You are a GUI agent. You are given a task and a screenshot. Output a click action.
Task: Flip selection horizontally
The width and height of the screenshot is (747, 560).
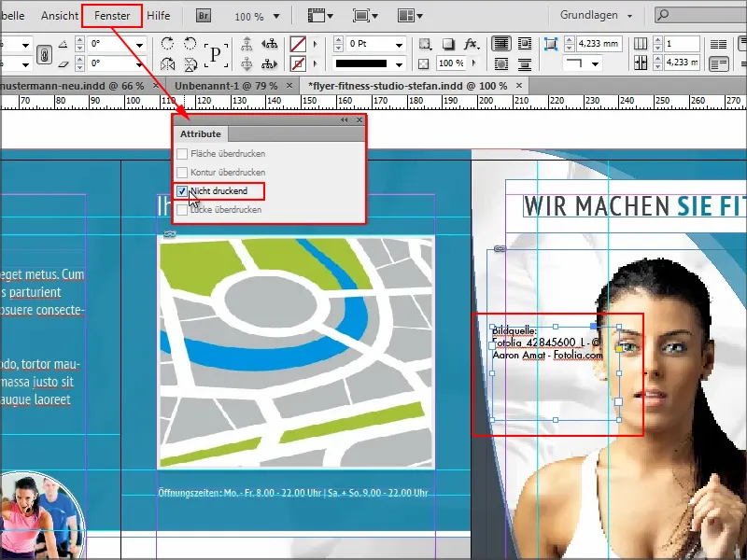click(167, 63)
